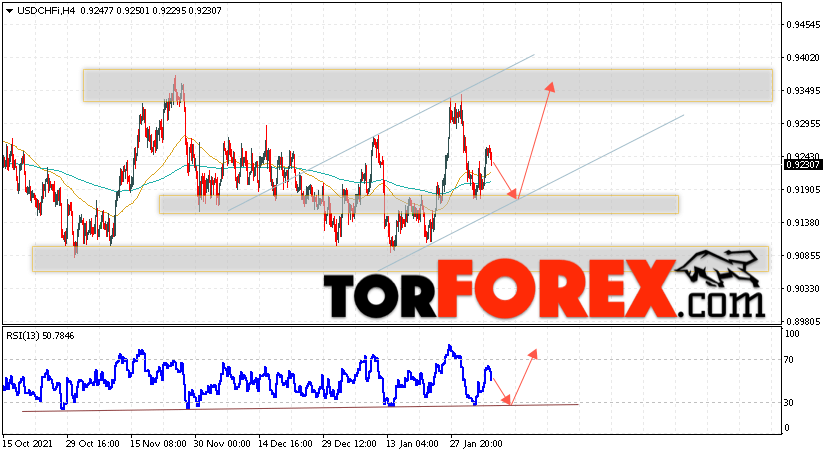Select the 0.90330 price scale label
The image size is (827, 455).
tap(803, 289)
